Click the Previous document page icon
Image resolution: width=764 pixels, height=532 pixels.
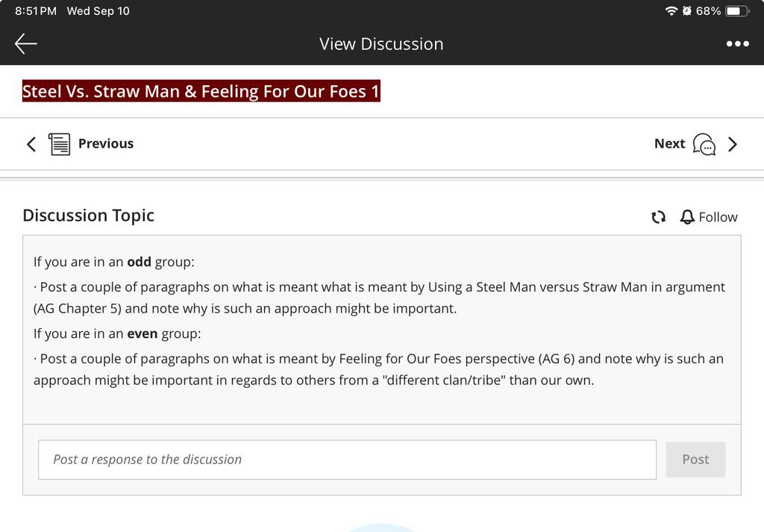[x=60, y=144]
